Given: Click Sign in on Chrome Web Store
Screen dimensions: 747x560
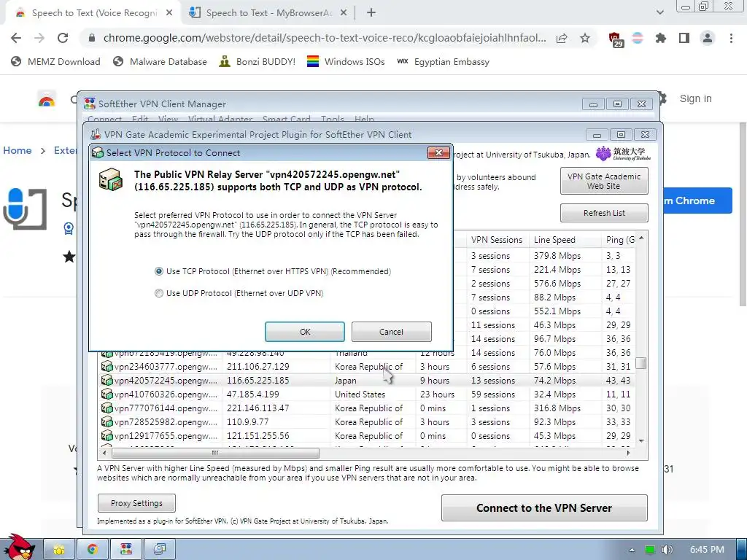Looking at the screenshot, I should 695,98.
